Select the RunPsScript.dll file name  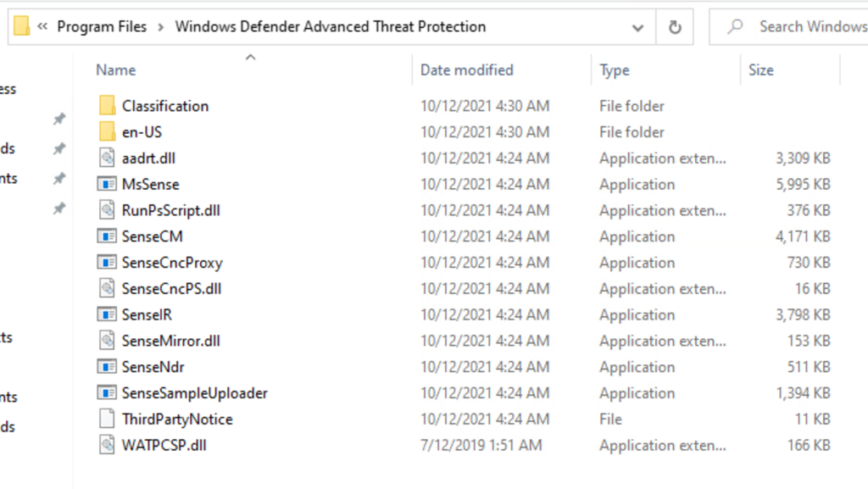pyautogui.click(x=170, y=210)
